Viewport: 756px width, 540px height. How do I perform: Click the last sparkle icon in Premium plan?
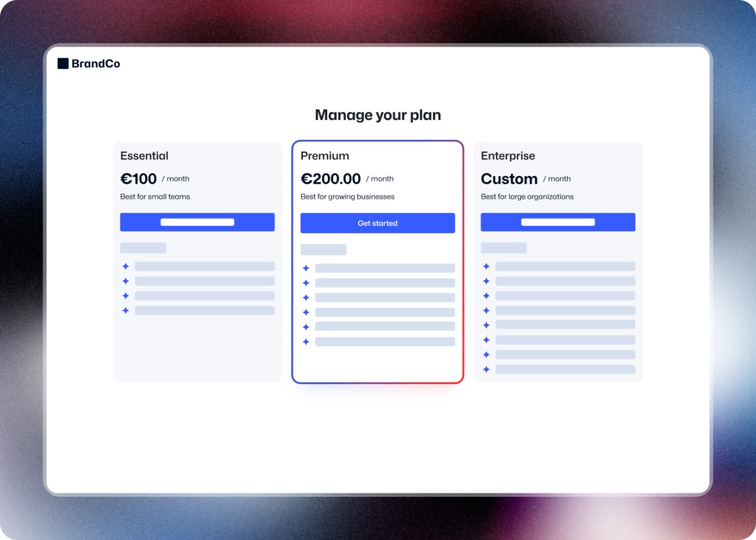(306, 341)
